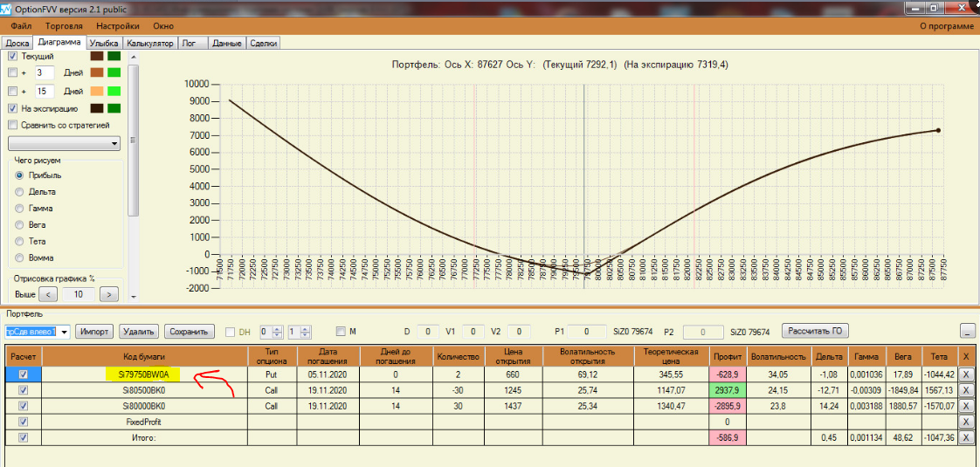Click the Рассчитать ГО button
The width and height of the screenshot is (980, 467).
coord(814,331)
